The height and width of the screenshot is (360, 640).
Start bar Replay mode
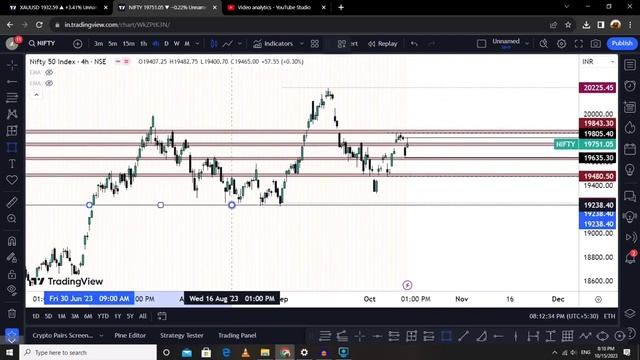382,44
